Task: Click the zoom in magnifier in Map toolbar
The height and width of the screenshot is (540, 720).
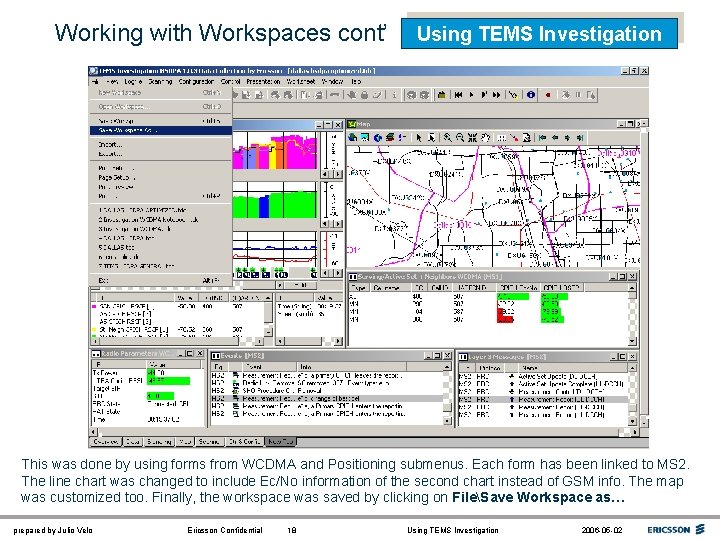Action: [447, 137]
